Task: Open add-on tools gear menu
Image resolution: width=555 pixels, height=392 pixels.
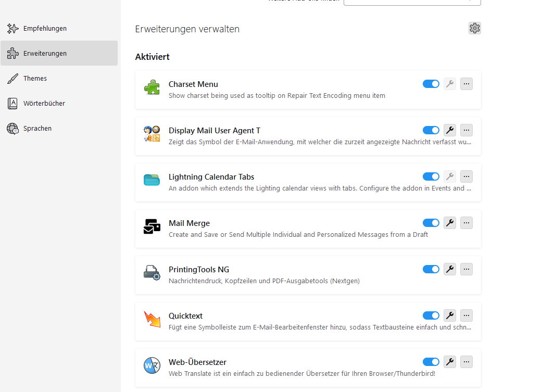Action: pos(474,28)
